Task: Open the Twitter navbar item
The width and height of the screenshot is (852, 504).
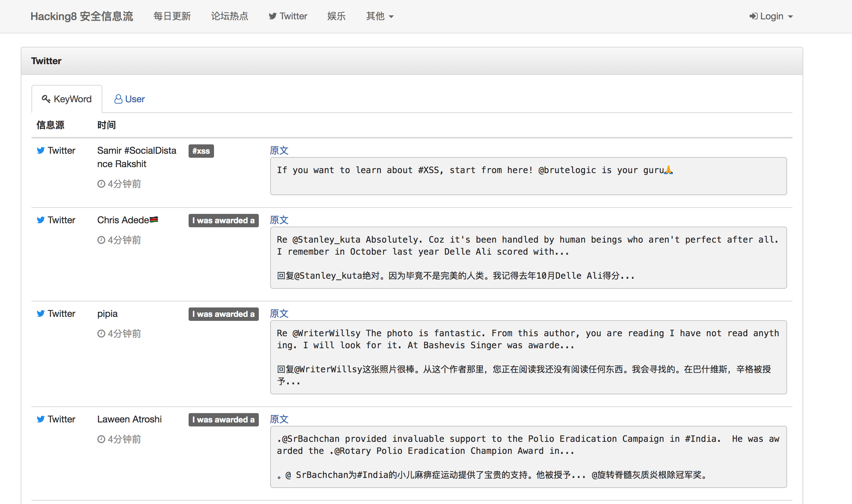Action: pos(288,16)
